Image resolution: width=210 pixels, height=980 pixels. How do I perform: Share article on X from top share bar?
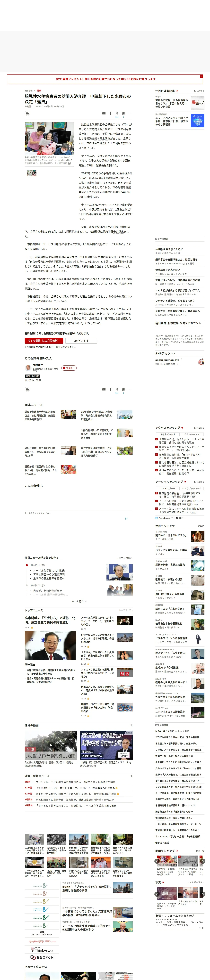117,113
